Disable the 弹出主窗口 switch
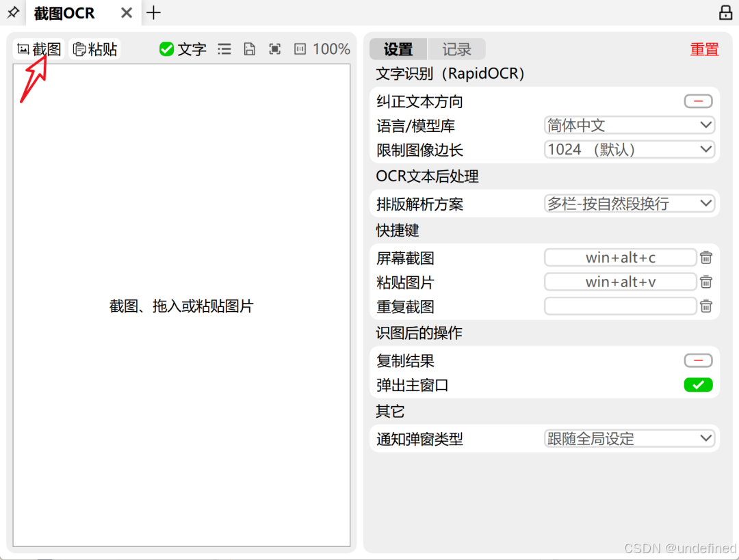 click(698, 385)
